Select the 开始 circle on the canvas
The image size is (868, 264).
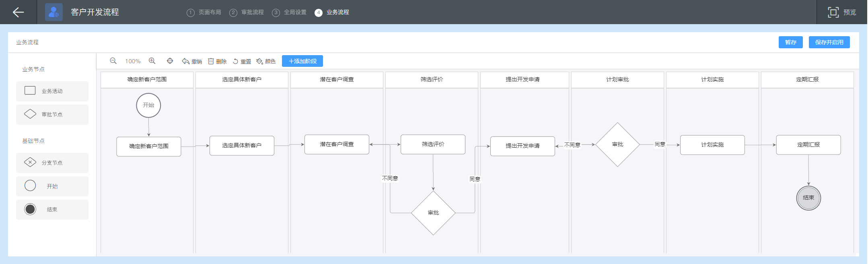click(148, 105)
